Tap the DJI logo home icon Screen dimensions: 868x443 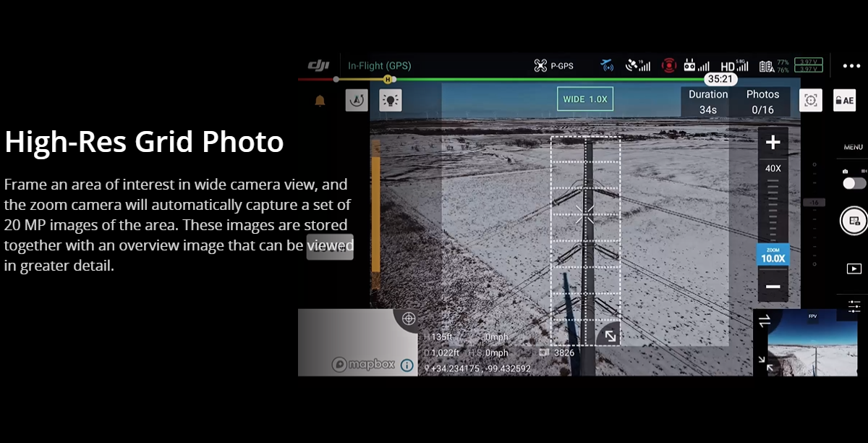pos(319,65)
